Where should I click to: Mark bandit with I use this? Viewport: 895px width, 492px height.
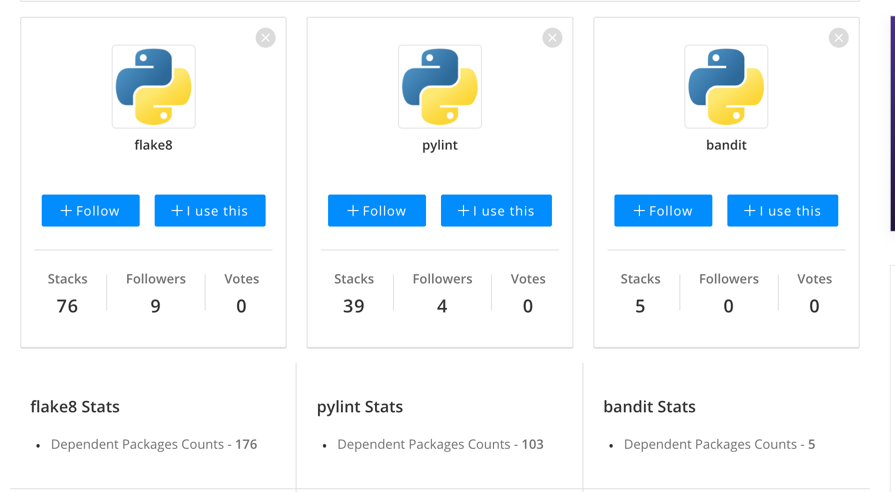point(783,211)
